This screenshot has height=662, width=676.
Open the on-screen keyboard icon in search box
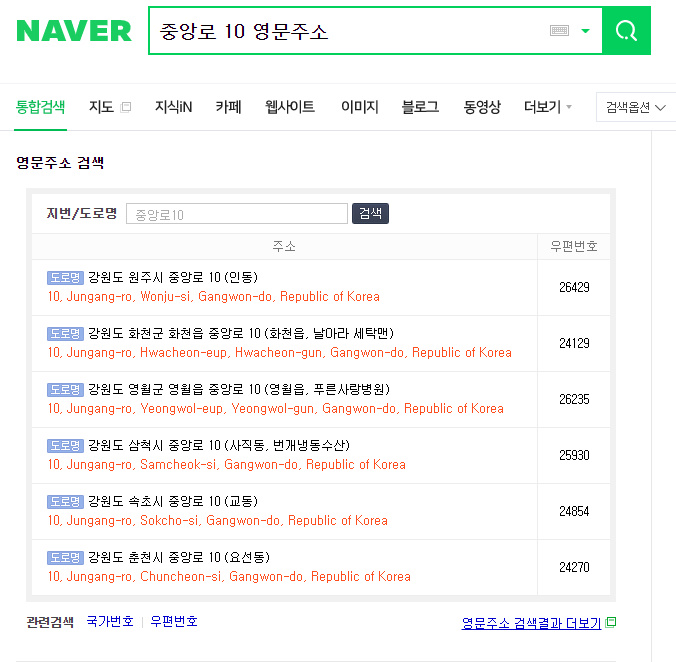(559, 31)
